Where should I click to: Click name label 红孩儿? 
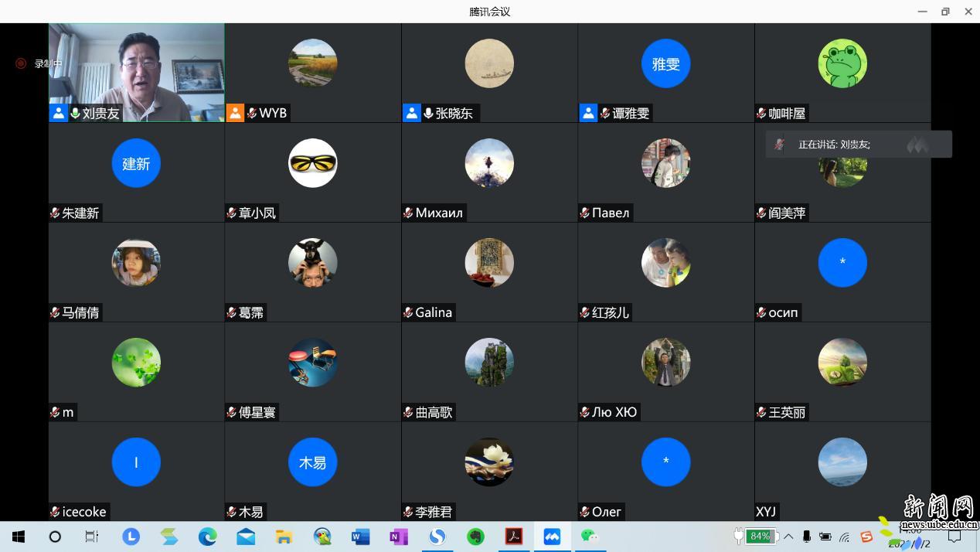click(x=611, y=312)
